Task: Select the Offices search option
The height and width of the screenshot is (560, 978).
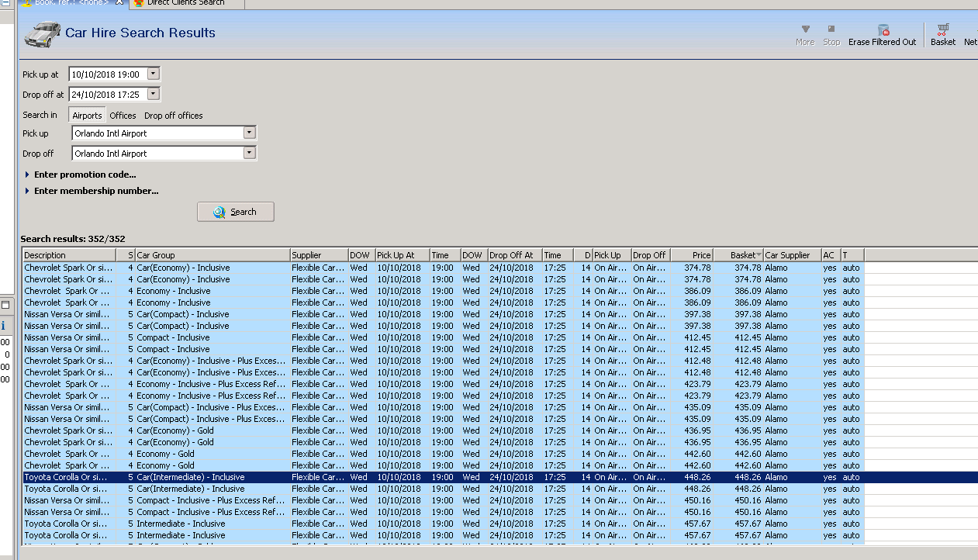Action: 123,116
